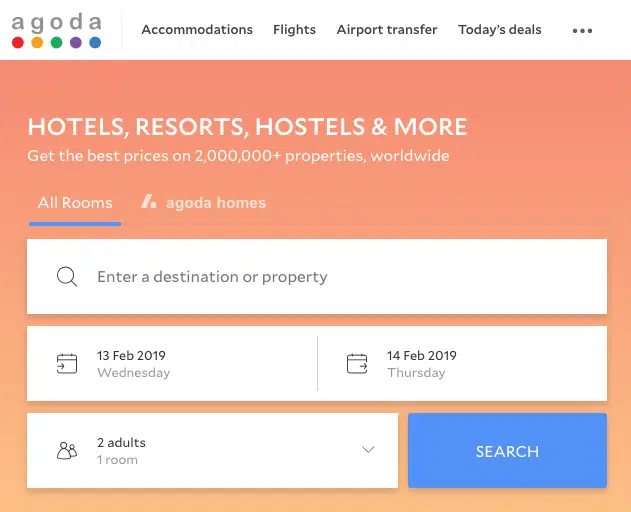Click the destination or property field
This screenshot has width=631, height=512.
(x=330, y=277)
